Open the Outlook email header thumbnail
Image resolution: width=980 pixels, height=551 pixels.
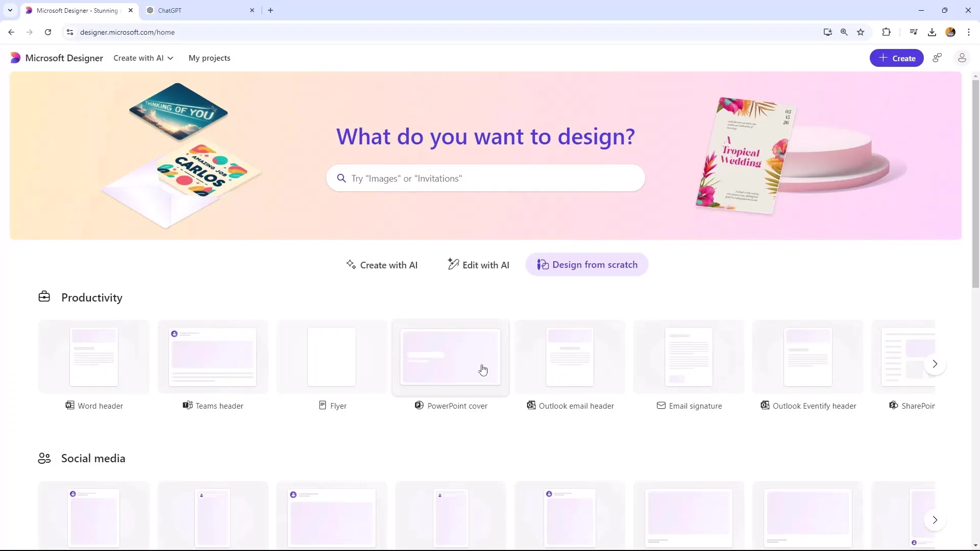point(570,357)
